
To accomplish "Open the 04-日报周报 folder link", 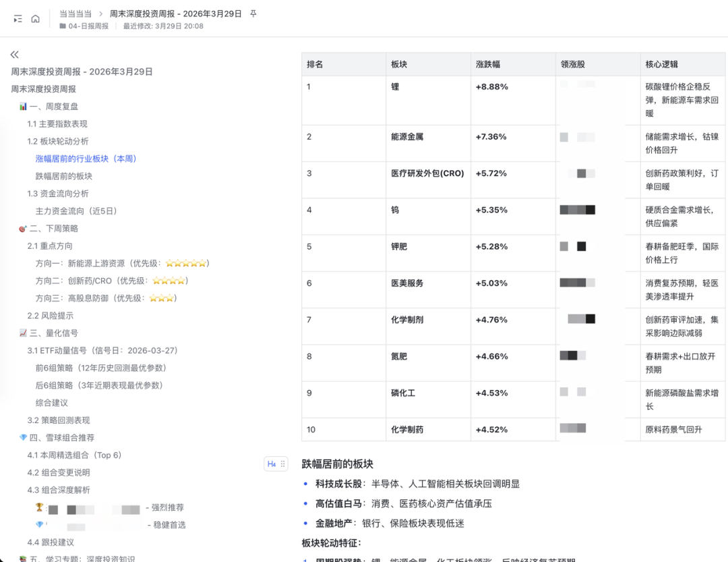I will tap(84, 26).
